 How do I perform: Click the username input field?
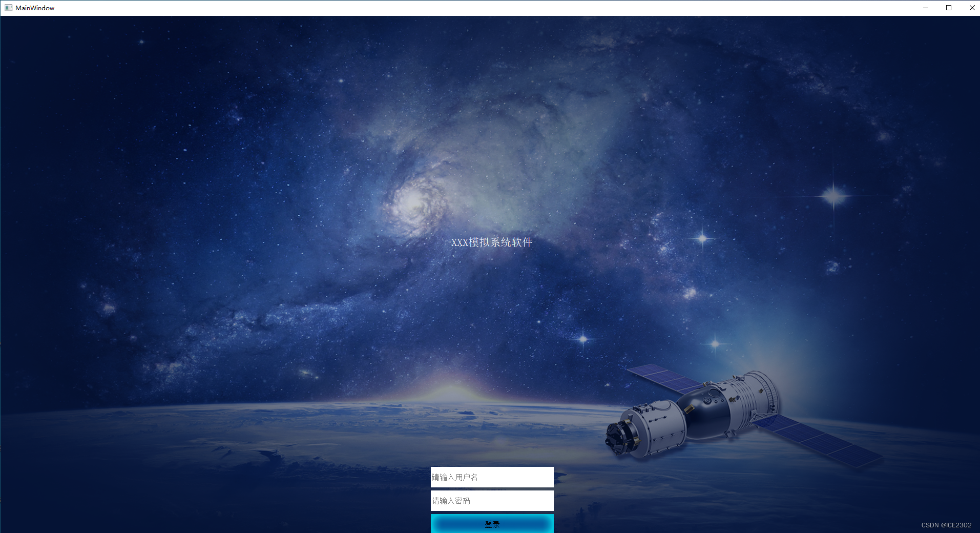pyautogui.click(x=492, y=477)
